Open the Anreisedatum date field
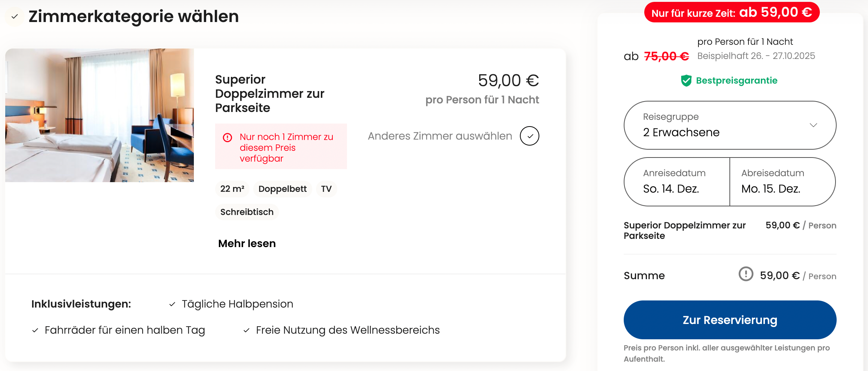The width and height of the screenshot is (868, 371). click(x=676, y=182)
